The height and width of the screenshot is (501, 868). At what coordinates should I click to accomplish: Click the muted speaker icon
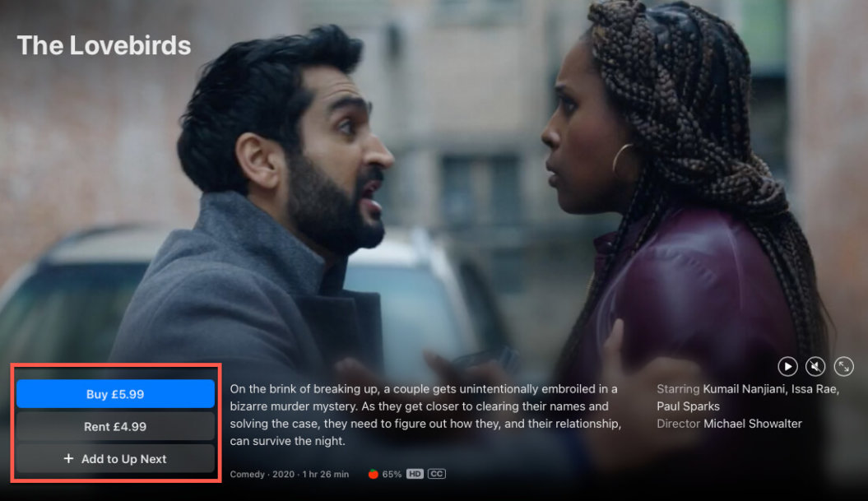tap(815, 366)
